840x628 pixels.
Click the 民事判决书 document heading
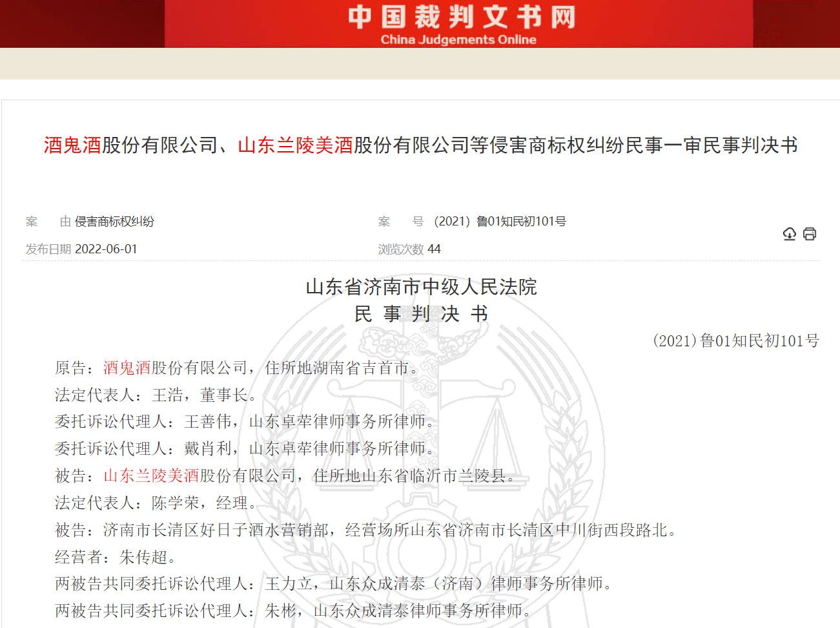(x=421, y=314)
